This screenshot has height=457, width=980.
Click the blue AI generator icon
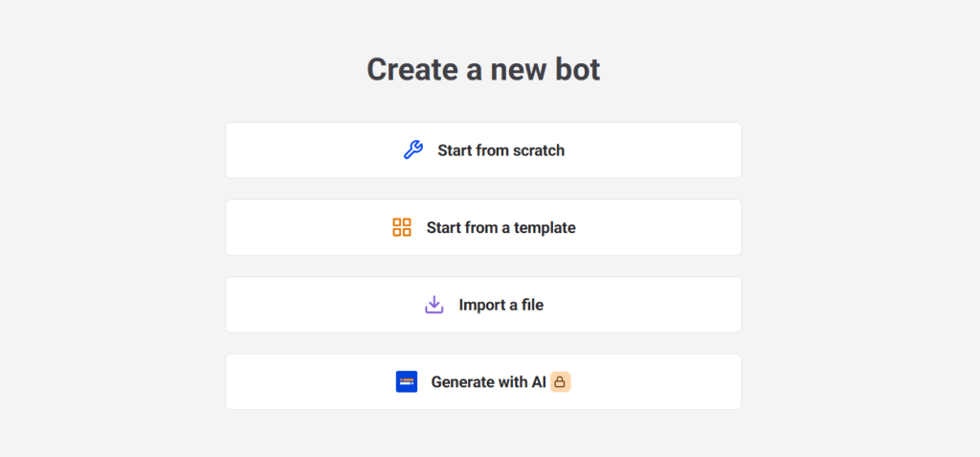tap(407, 382)
